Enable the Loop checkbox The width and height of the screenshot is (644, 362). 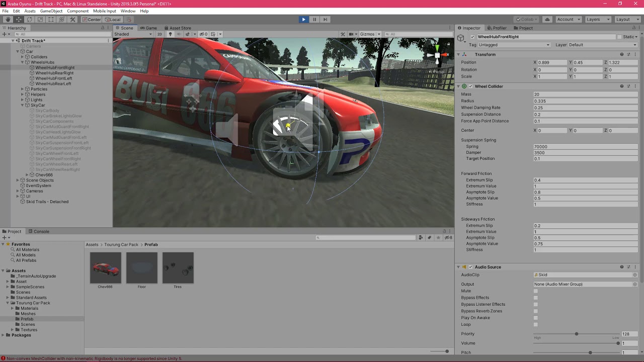click(536, 324)
